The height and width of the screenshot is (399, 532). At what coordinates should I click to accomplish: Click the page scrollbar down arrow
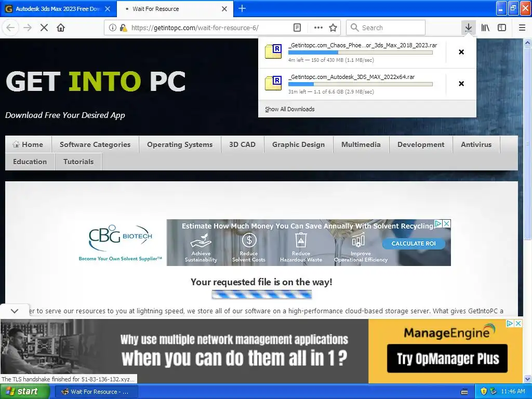528,379
